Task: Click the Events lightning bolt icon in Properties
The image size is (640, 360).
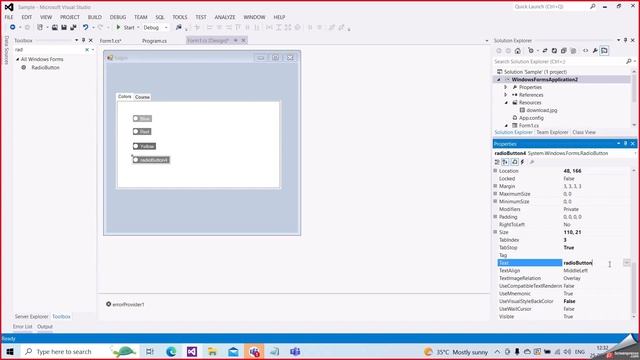Action: coord(522,162)
